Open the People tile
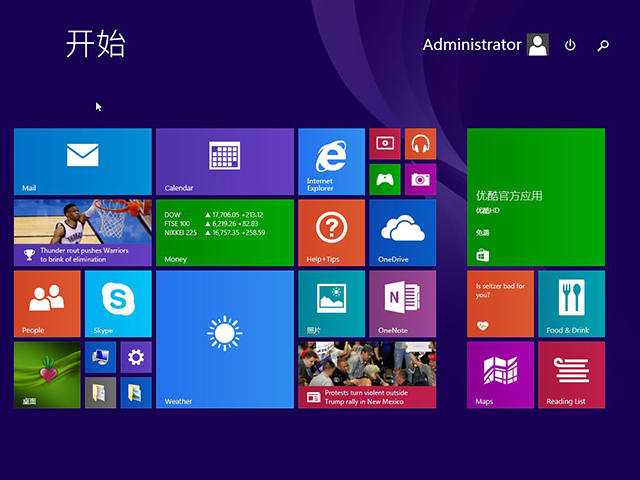Viewport: 640px width, 480px height. click(x=47, y=304)
